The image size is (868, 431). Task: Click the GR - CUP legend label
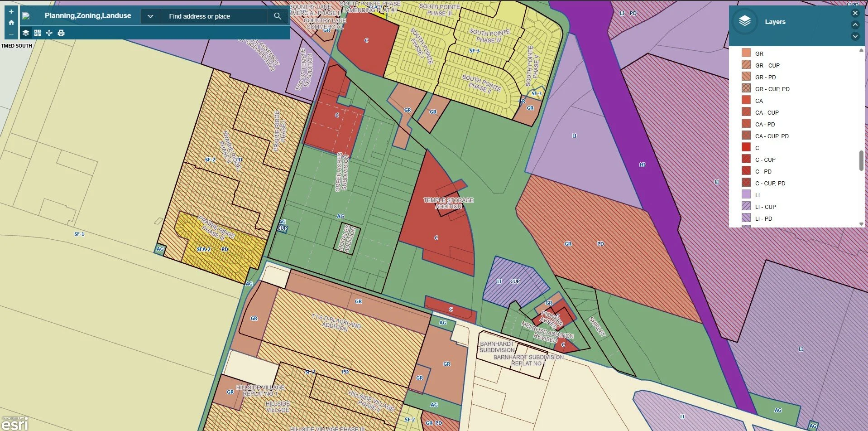point(767,65)
